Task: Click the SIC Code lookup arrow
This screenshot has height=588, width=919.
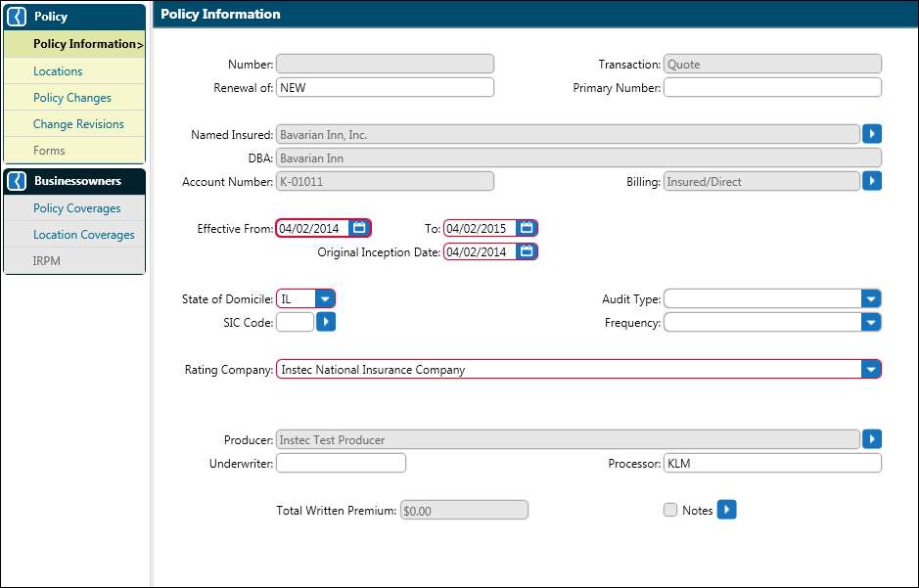Action: point(326,322)
